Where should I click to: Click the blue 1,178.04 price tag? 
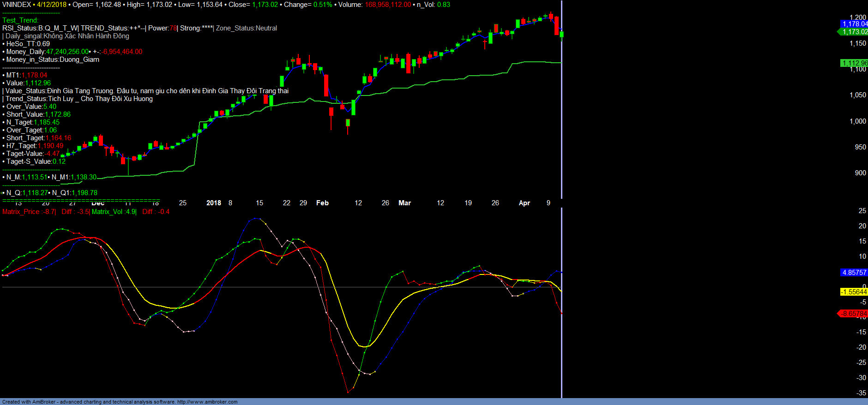pos(854,24)
